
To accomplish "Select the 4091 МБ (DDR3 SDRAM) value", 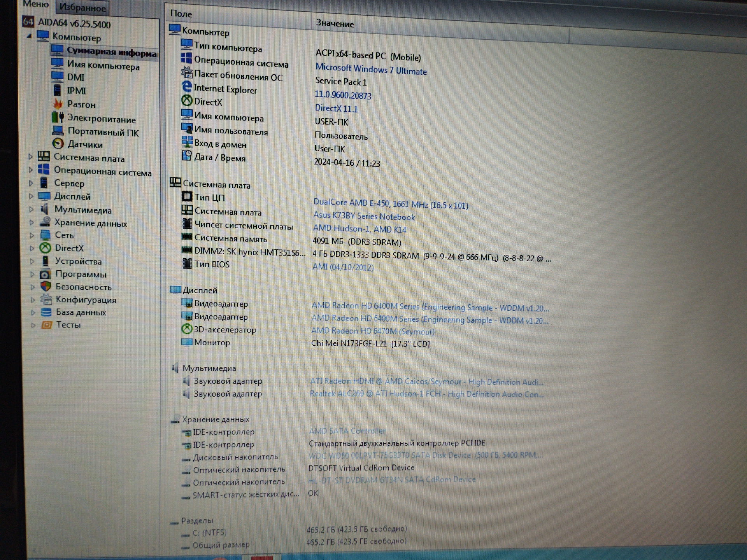I will pyautogui.click(x=357, y=241).
